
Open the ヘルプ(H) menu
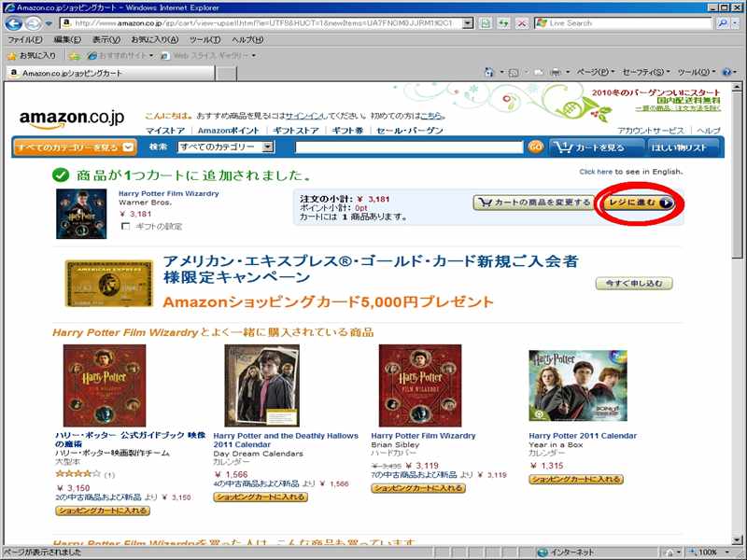247,40
